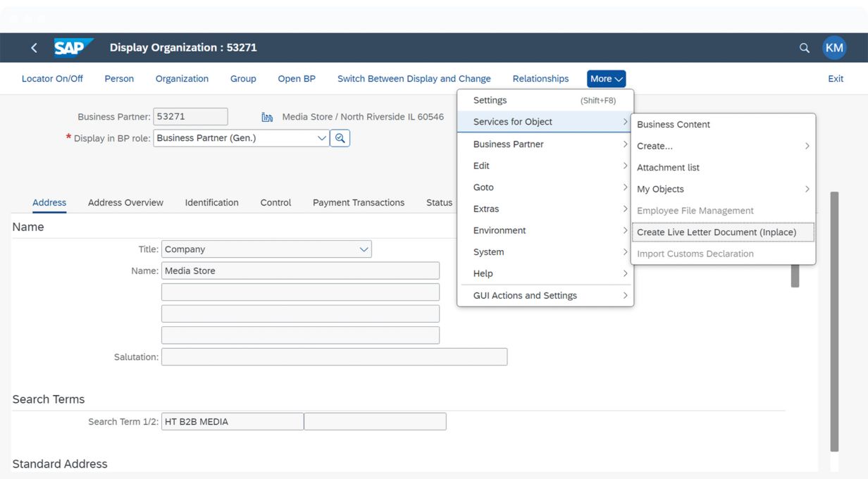Click the back arrow in SAP header

coord(34,48)
